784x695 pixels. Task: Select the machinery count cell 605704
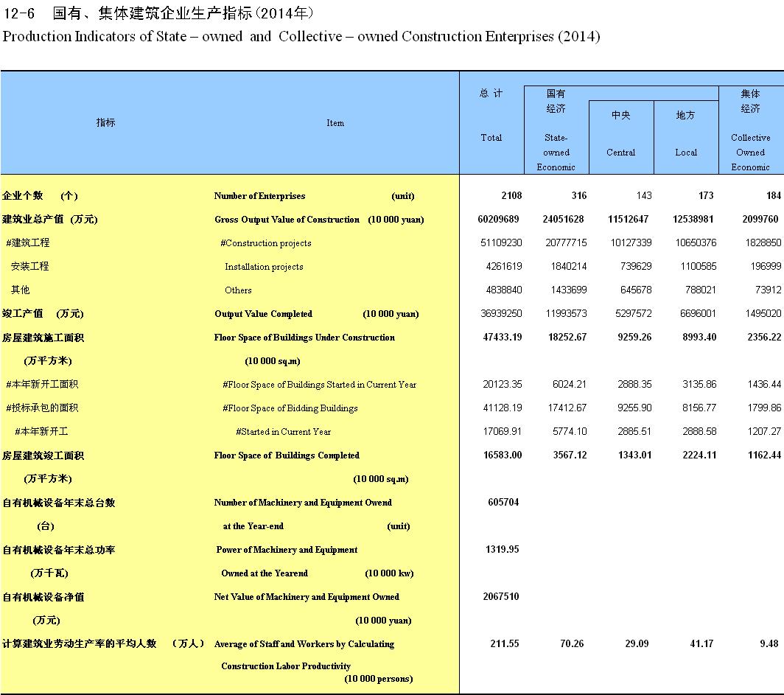point(503,502)
